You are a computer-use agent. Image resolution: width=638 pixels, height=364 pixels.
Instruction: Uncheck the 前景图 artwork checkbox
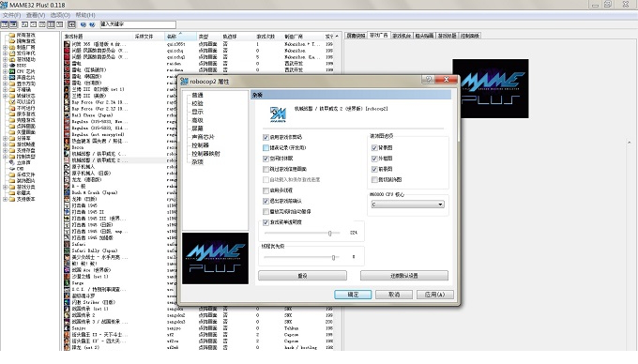[x=374, y=169]
